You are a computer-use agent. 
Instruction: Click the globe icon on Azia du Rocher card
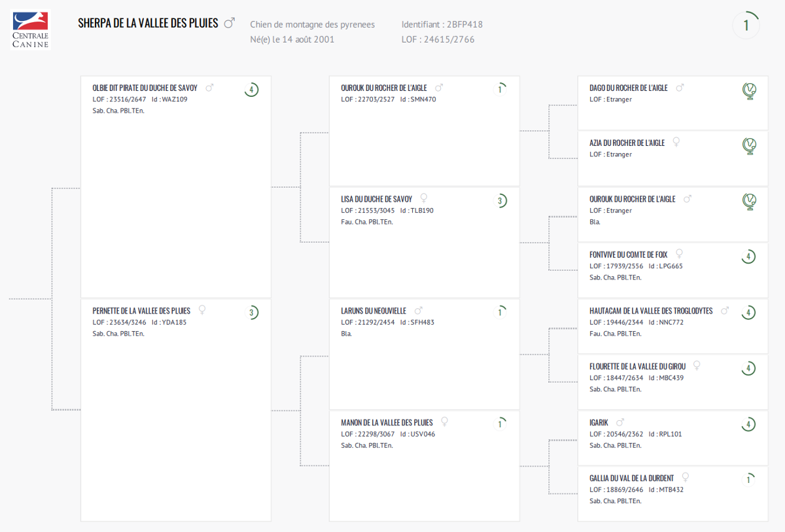[749, 145]
